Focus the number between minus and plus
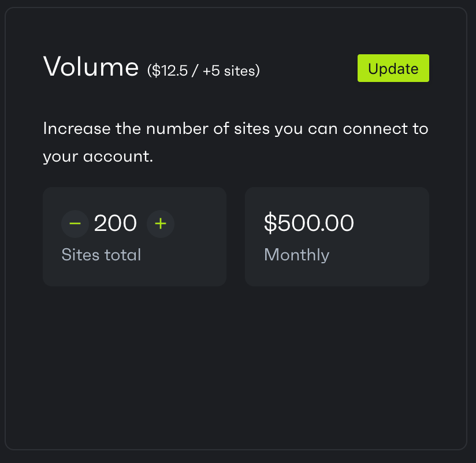Screen dimensions: 476x463 point(116,223)
